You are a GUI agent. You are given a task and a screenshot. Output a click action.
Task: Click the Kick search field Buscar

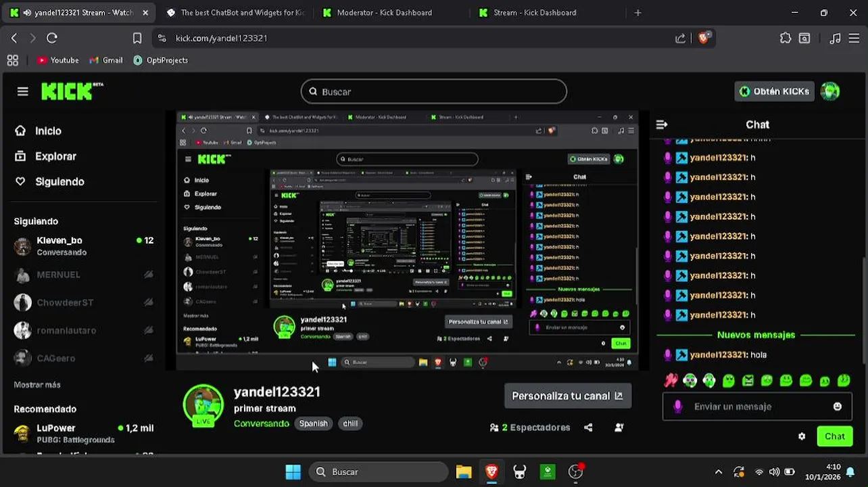[x=433, y=91]
